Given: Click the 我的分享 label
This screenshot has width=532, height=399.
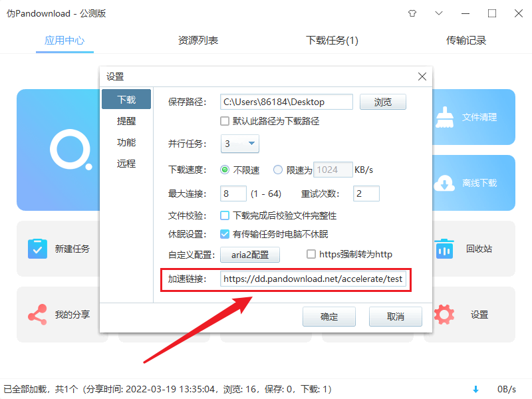Looking at the screenshot, I should (72, 315).
